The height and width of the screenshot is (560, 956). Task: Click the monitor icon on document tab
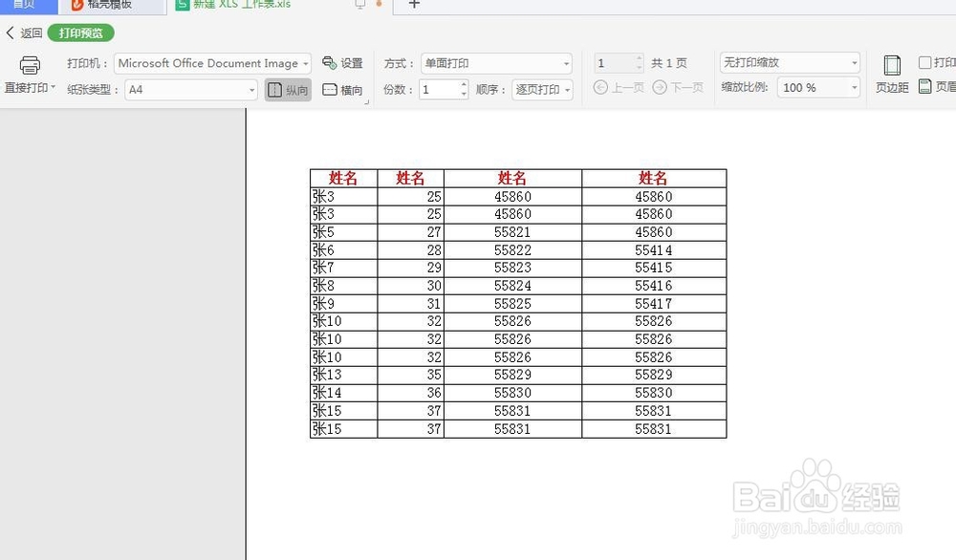click(x=359, y=5)
